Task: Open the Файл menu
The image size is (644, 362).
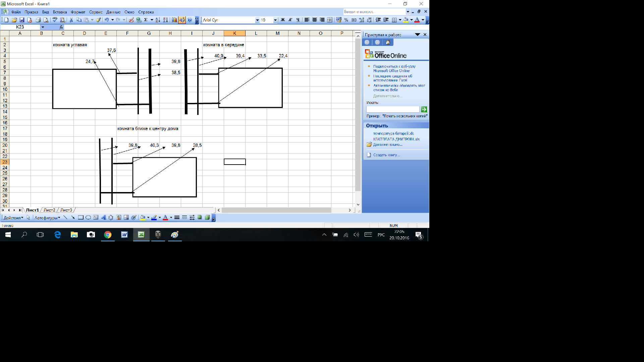Action: coord(16,12)
